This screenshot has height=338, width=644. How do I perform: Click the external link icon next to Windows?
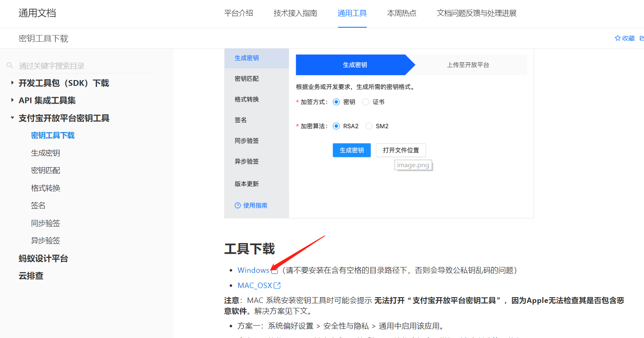pyautogui.click(x=274, y=270)
